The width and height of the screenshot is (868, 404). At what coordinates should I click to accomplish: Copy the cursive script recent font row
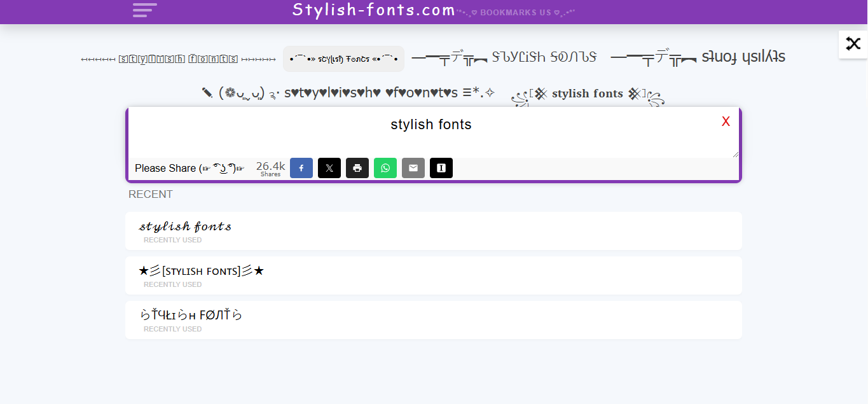point(434,231)
